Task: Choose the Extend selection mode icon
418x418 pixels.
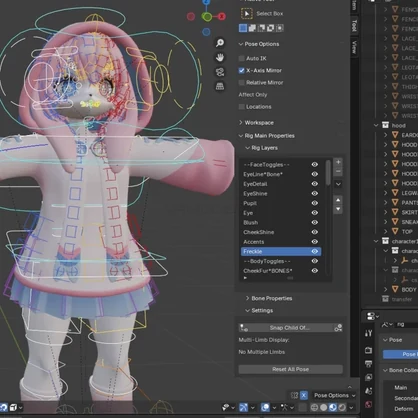Action: (252, 28)
